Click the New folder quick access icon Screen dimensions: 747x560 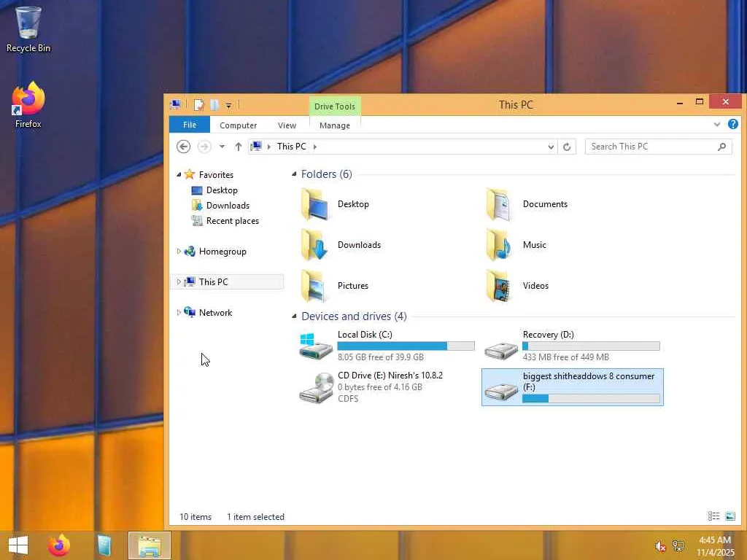pos(215,105)
